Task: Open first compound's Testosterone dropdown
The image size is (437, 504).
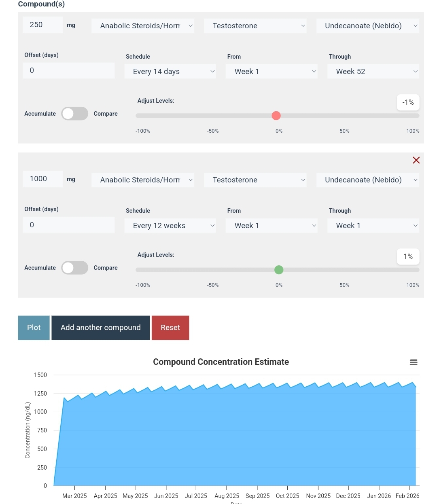Action: [x=255, y=26]
